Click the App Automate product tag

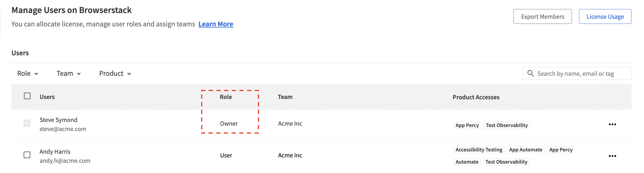[525, 150]
